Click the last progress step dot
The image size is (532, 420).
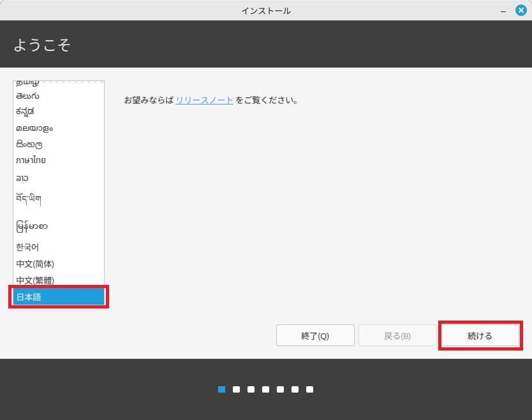click(309, 389)
